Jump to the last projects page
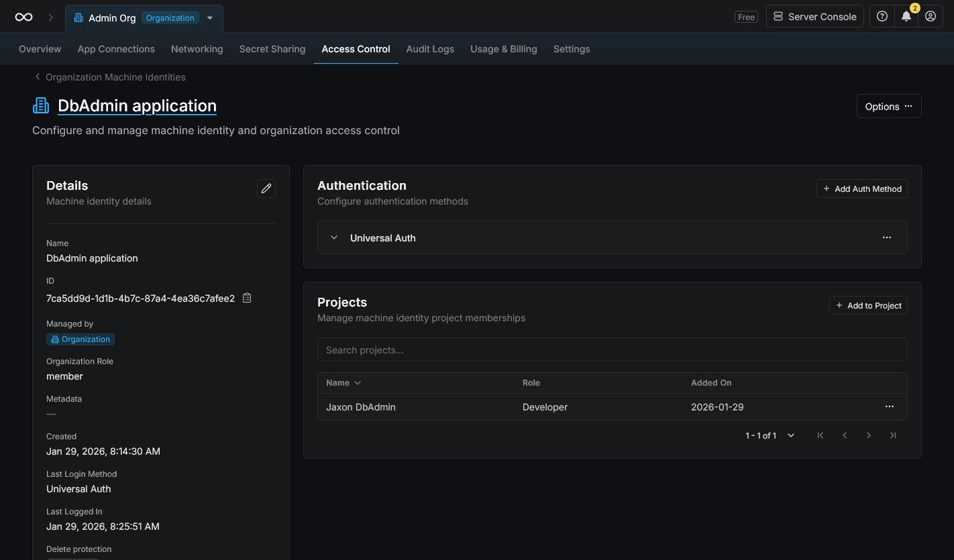The image size is (954, 560). 893,435
